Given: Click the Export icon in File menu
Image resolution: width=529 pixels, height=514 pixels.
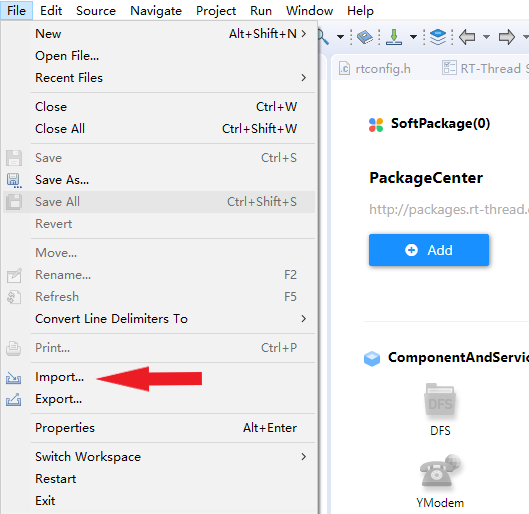Looking at the screenshot, I should coord(13,400).
